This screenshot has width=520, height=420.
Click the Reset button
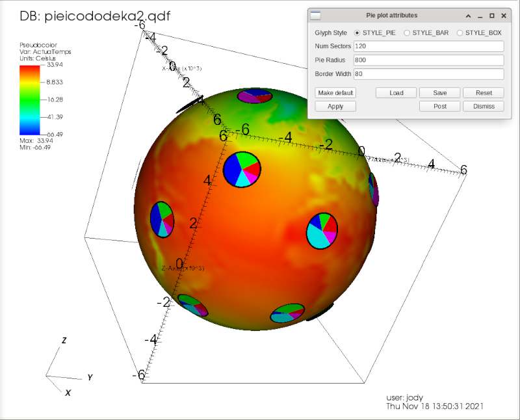[x=484, y=93]
